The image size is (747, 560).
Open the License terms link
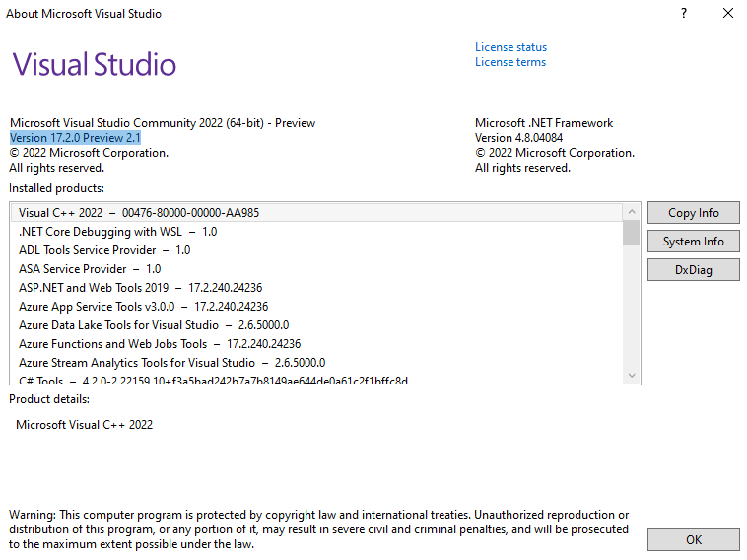[509, 62]
